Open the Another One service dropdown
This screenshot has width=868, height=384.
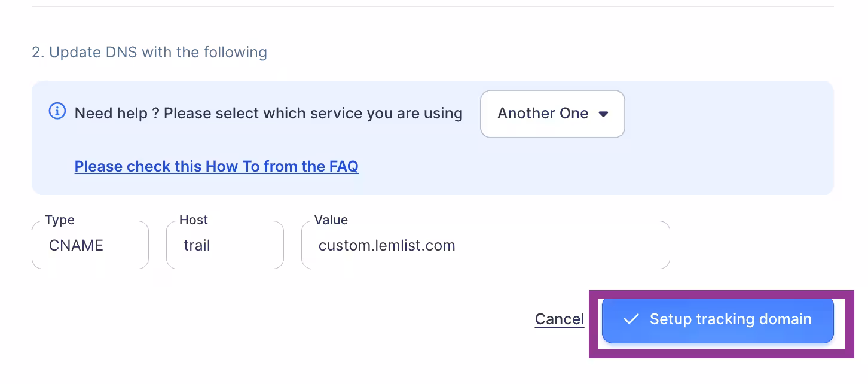click(552, 114)
